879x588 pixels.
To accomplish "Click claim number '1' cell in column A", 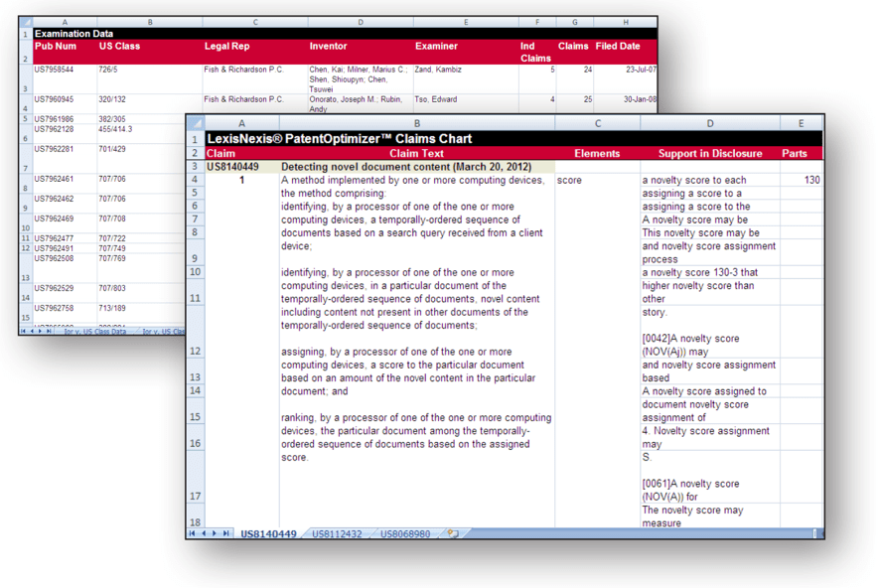I will (241, 180).
